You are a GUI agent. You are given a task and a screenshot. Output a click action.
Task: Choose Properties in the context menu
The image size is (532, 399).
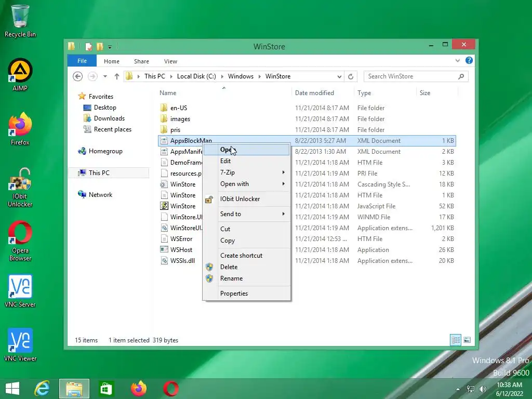pyautogui.click(x=247, y=294)
